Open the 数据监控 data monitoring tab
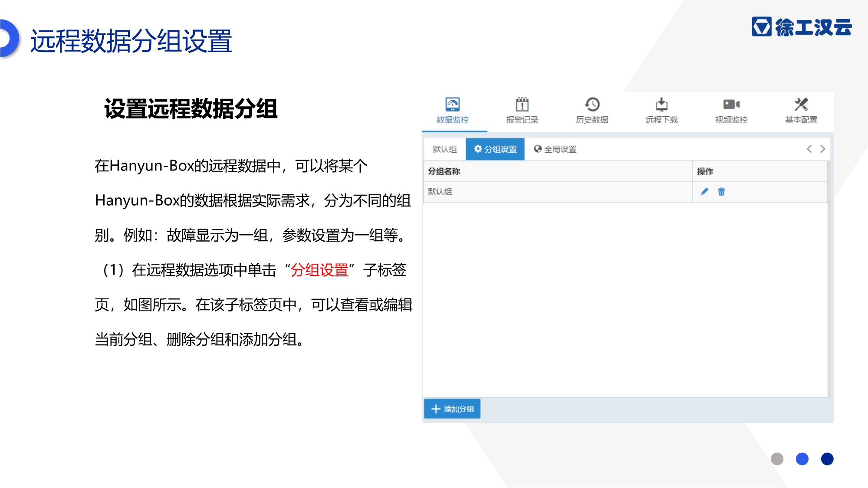The image size is (868, 488). point(453,111)
